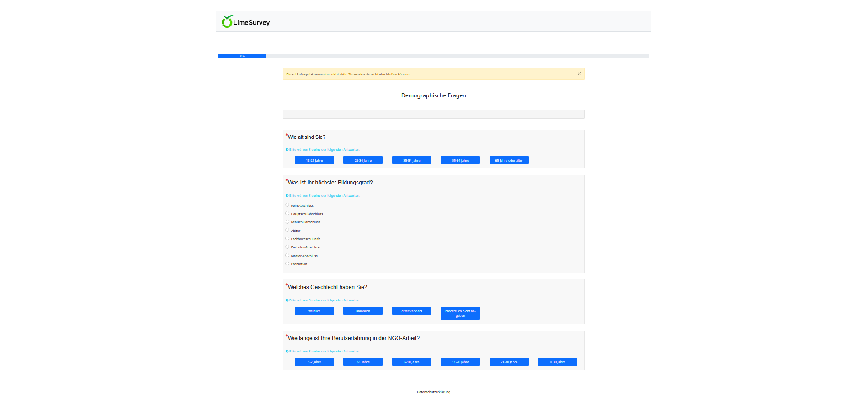
Task: Pick Fachhochschulreife radio option
Action: (x=288, y=238)
